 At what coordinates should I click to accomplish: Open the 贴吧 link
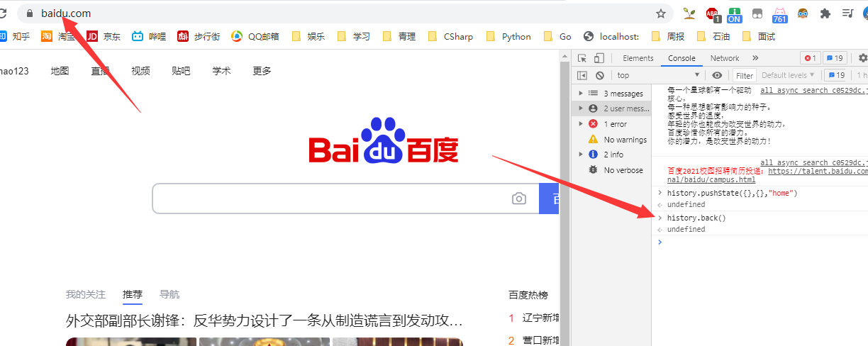point(181,70)
